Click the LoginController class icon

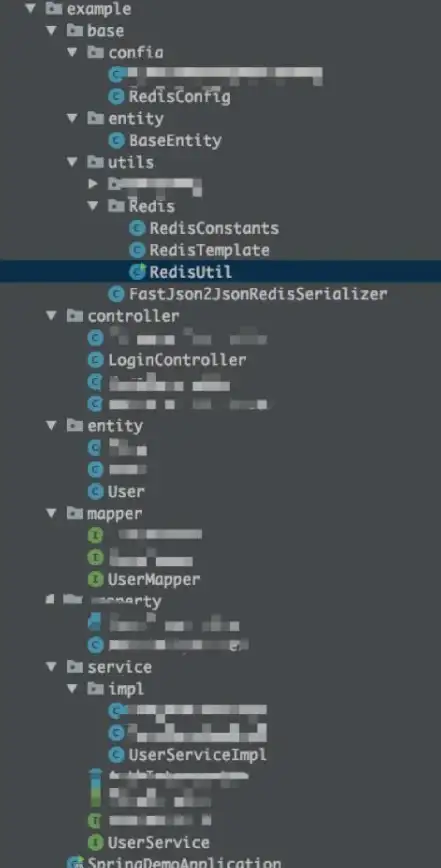[x=96, y=360]
